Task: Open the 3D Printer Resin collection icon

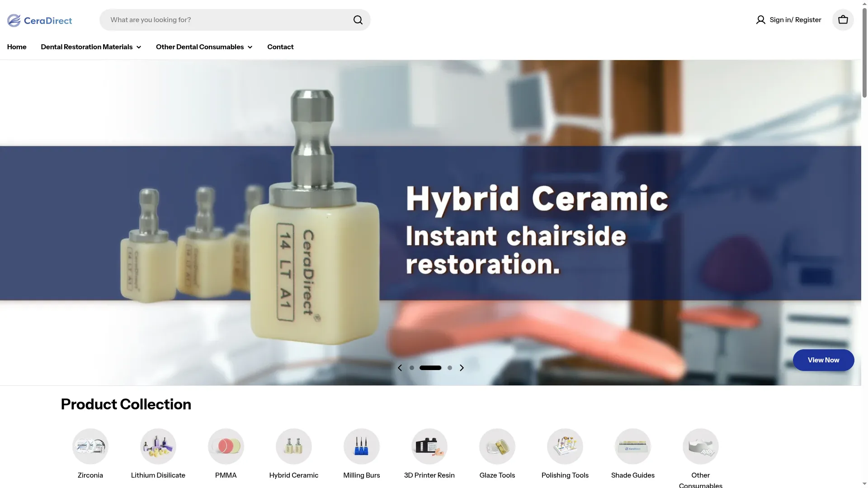Action: [429, 446]
